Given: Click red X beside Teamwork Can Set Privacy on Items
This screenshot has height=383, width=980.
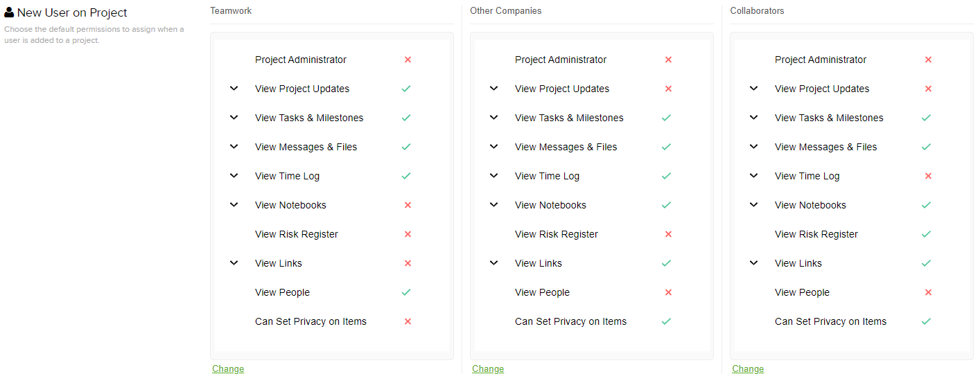Looking at the screenshot, I should (x=408, y=321).
